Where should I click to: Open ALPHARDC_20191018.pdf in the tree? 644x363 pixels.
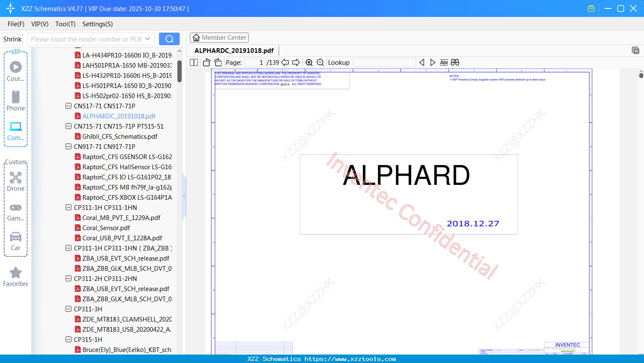click(x=119, y=116)
